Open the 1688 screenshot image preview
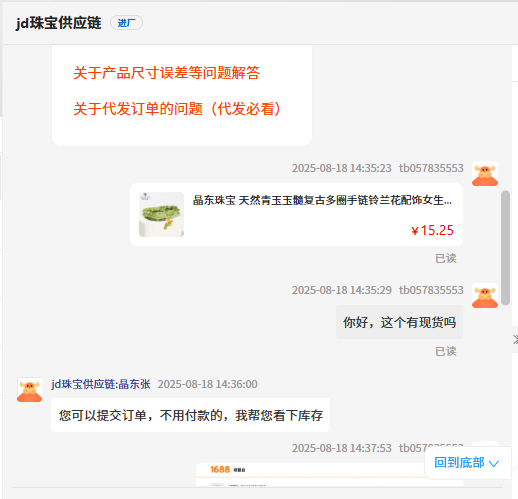The height and width of the screenshot is (499, 518). tap(312, 475)
